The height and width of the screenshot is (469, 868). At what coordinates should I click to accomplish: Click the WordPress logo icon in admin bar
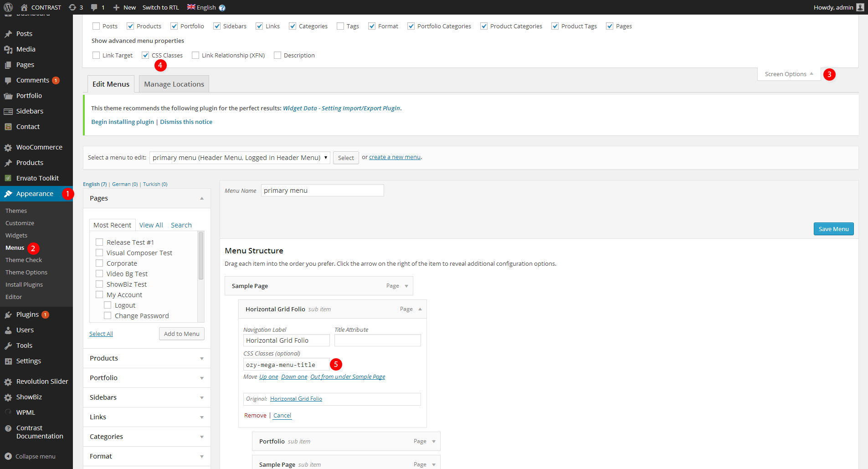coord(8,7)
